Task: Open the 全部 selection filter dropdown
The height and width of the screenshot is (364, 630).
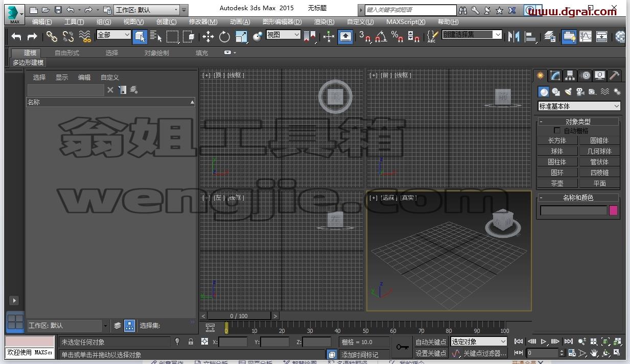Action: (x=114, y=35)
